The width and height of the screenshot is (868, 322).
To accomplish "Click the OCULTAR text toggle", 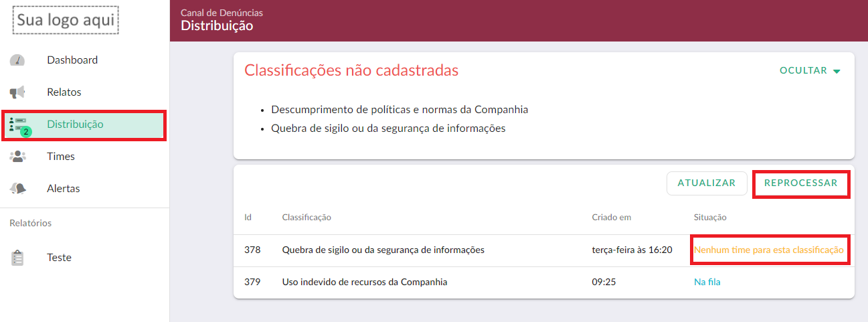I will (x=803, y=70).
